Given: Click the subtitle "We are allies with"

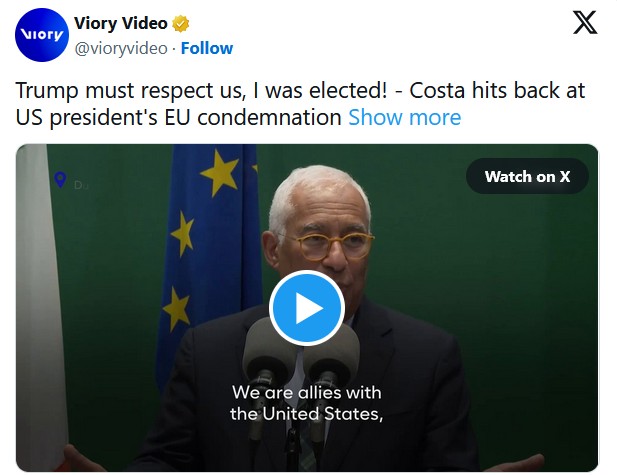Looking at the screenshot, I should [x=306, y=393].
